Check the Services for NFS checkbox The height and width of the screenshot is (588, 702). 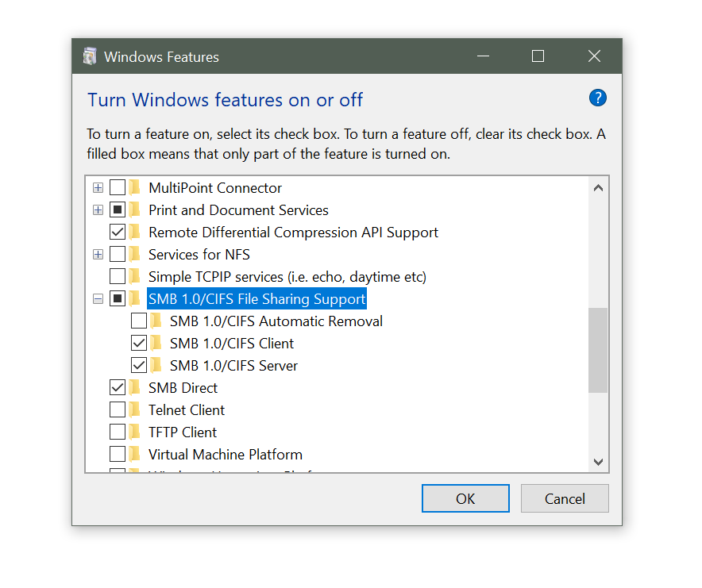click(x=118, y=254)
